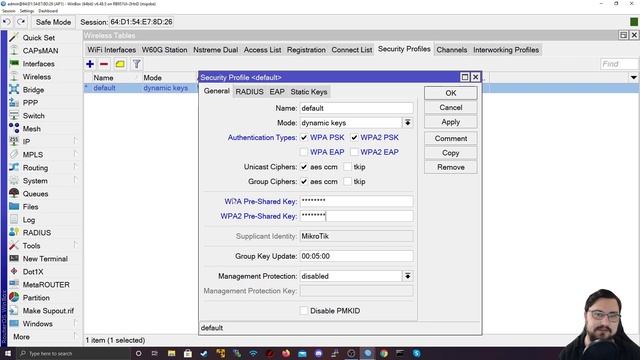Open Management Protection dropdown arrow
640x360 pixels.
pos(407,276)
